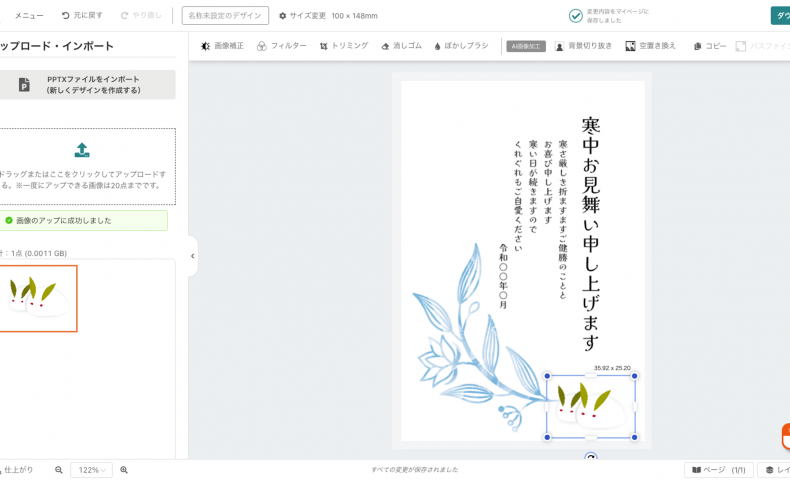Open the 122% zoom level dropdown
The height and width of the screenshot is (480, 790).
pyautogui.click(x=92, y=470)
